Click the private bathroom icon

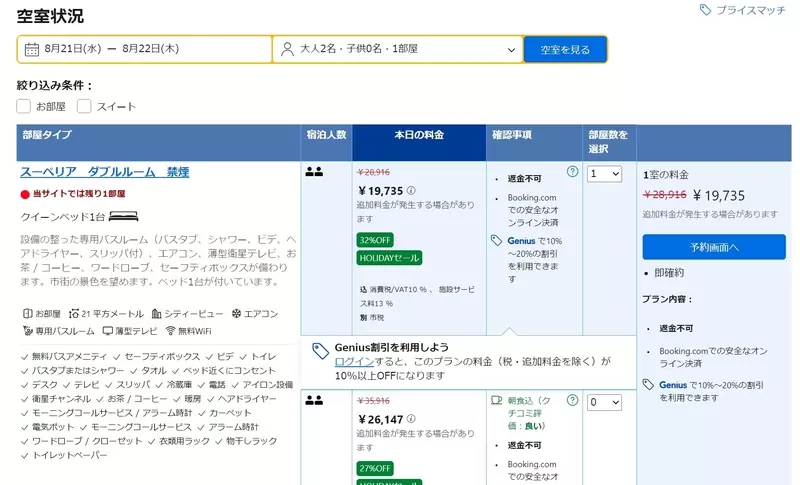28,331
